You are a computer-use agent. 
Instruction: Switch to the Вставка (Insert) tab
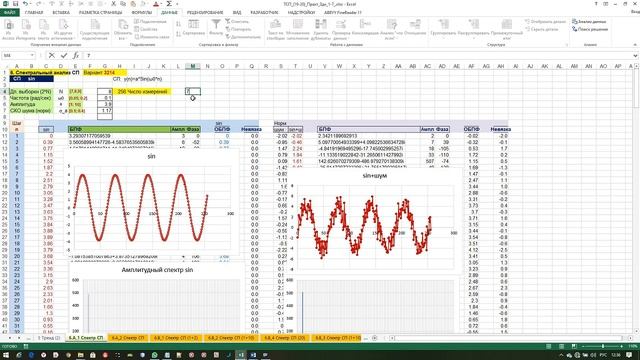(61, 13)
